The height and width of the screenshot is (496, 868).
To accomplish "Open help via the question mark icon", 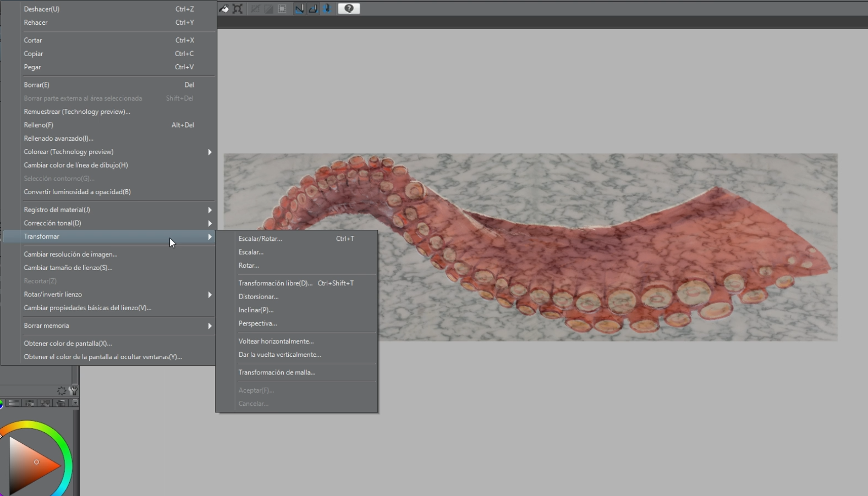I will [349, 9].
